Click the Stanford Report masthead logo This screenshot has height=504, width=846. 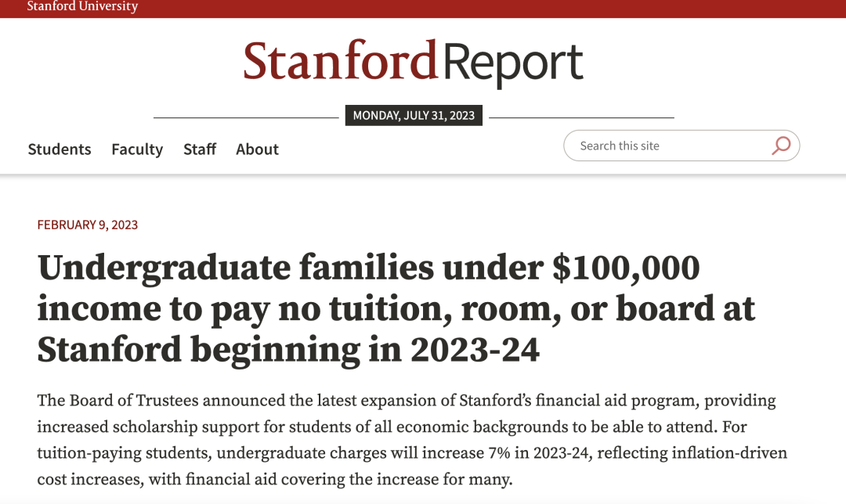(414, 63)
